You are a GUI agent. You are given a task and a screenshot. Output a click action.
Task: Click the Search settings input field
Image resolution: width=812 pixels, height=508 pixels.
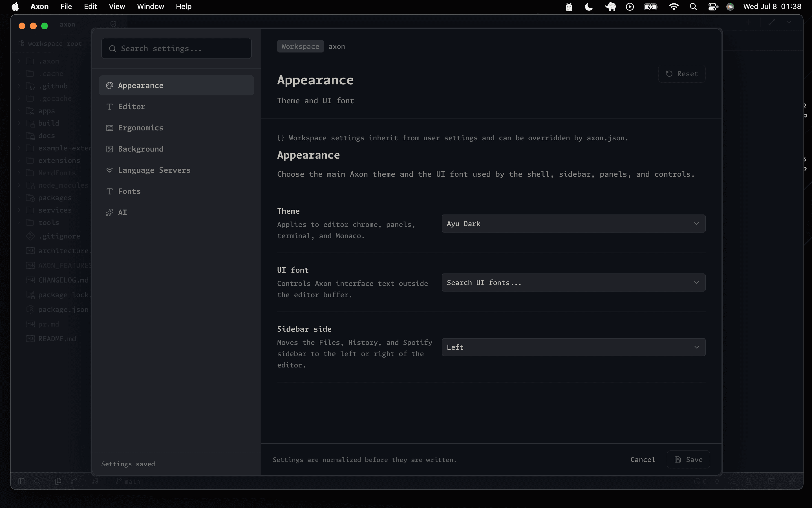tap(176, 48)
